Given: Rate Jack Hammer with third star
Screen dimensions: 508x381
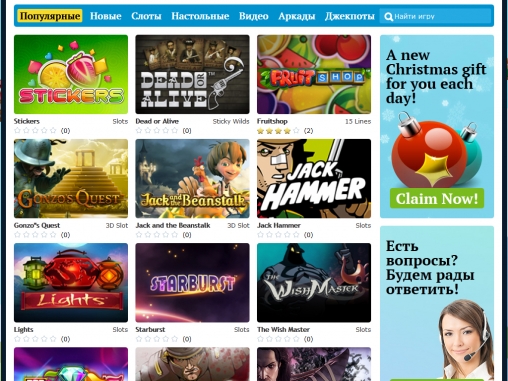Looking at the screenshot, I should click(278, 235).
